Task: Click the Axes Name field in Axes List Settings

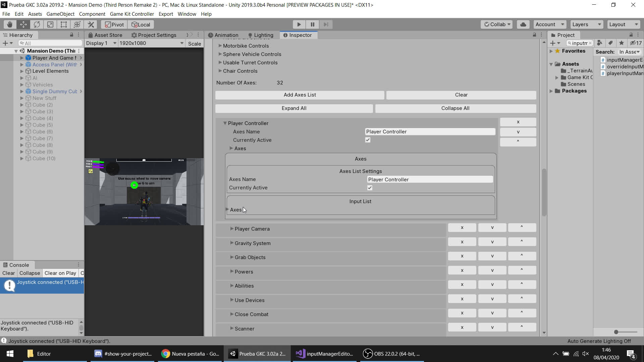Action: [430, 180]
